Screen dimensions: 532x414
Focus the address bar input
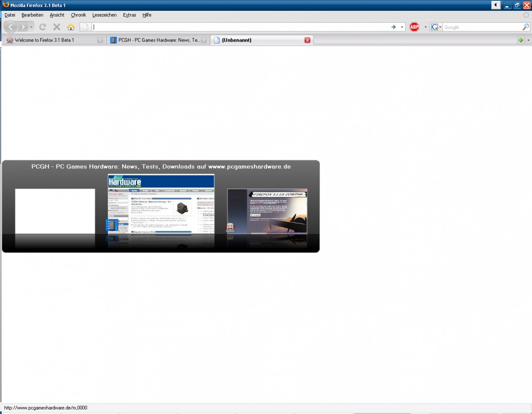[240, 27]
